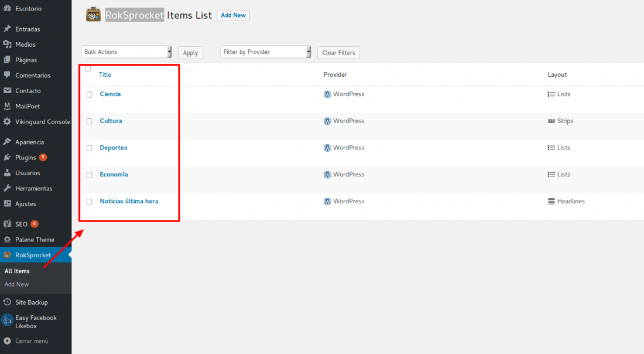Click the Yoast SEO icon

coord(7,224)
